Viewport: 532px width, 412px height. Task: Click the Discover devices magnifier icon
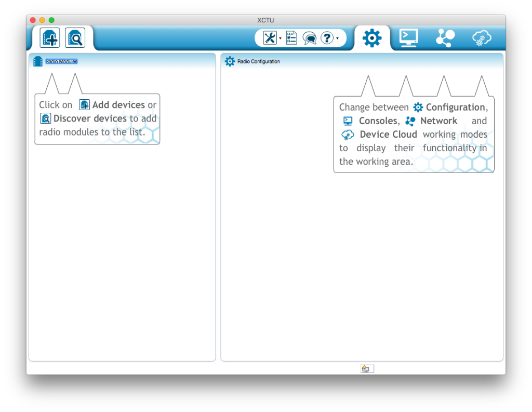(75, 38)
